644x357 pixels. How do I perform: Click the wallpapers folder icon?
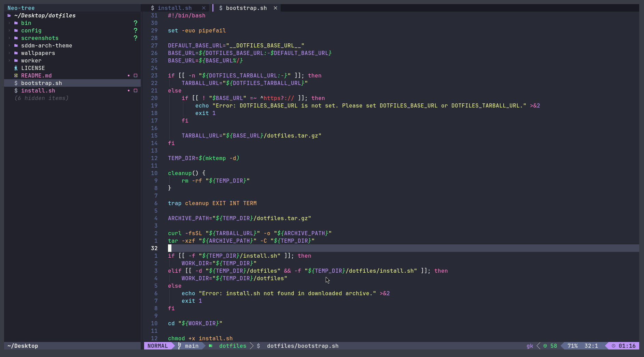click(x=16, y=53)
